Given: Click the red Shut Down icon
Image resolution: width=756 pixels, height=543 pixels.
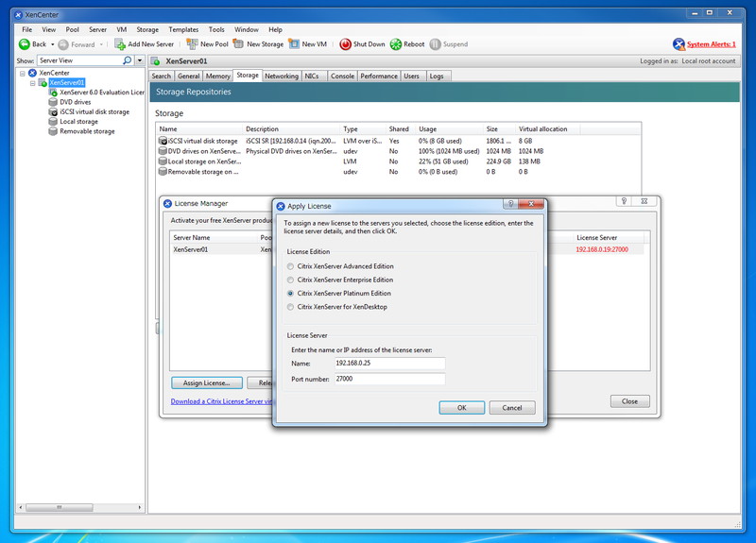Looking at the screenshot, I should coord(345,44).
